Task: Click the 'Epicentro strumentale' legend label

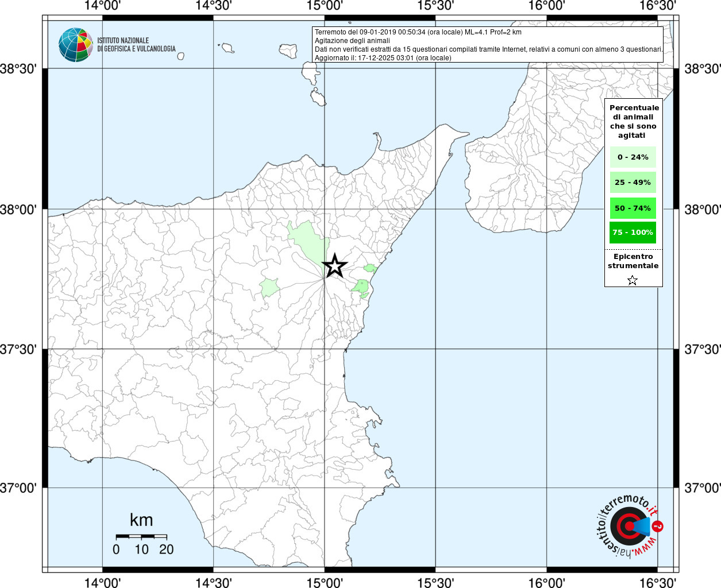Action: (633, 261)
